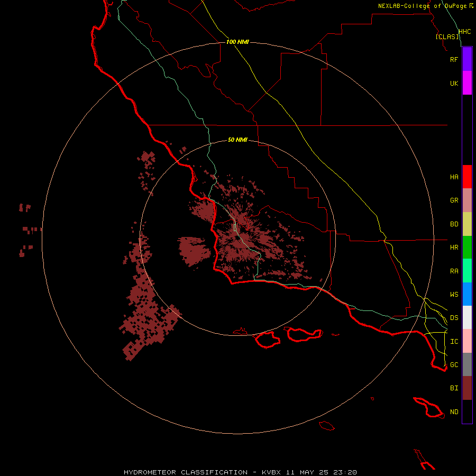Click the blue WS legend swatch
The width and height of the screenshot is (476, 476).
(x=467, y=294)
